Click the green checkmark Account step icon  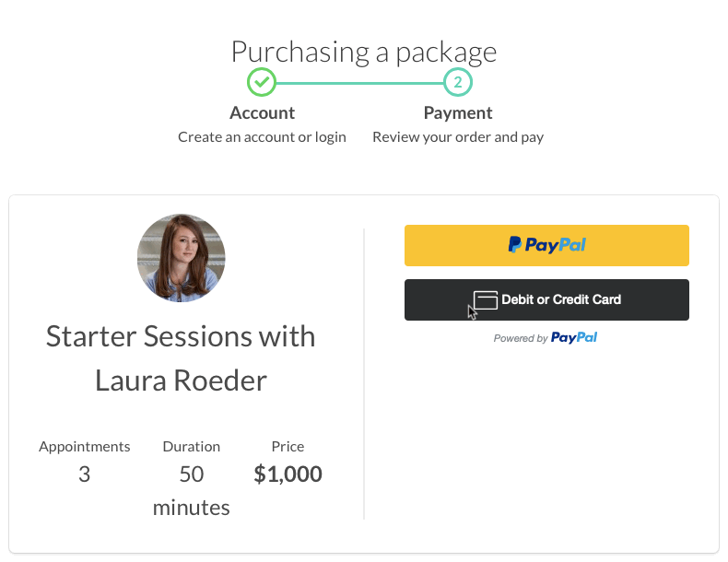tap(262, 83)
